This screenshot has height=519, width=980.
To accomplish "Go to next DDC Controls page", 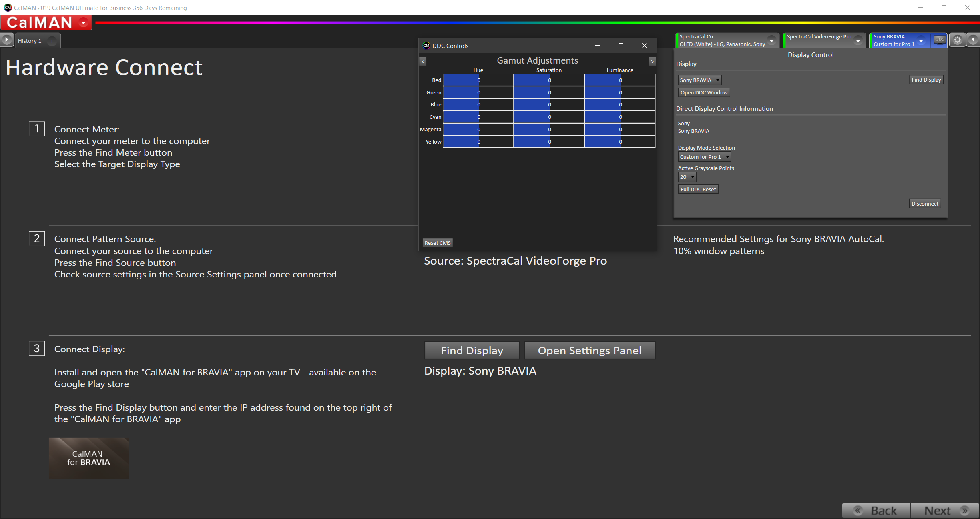I will pyautogui.click(x=653, y=62).
